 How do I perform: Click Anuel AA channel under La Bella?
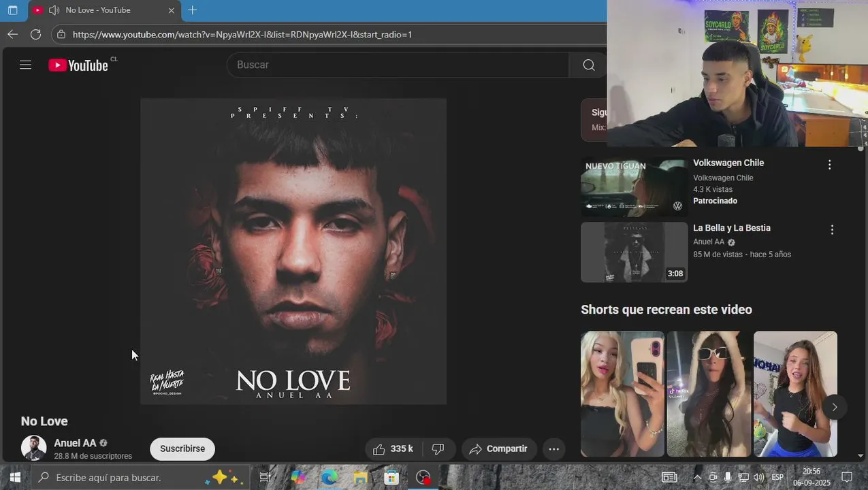click(709, 242)
